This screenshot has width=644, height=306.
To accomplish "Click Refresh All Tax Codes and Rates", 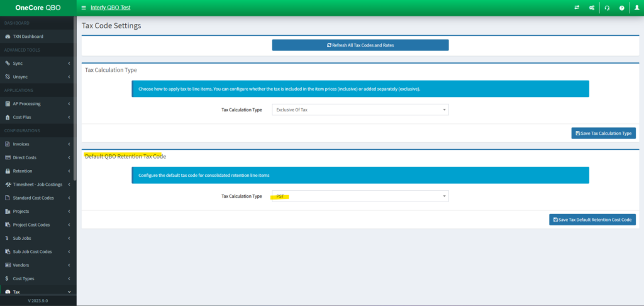I will (x=360, y=45).
